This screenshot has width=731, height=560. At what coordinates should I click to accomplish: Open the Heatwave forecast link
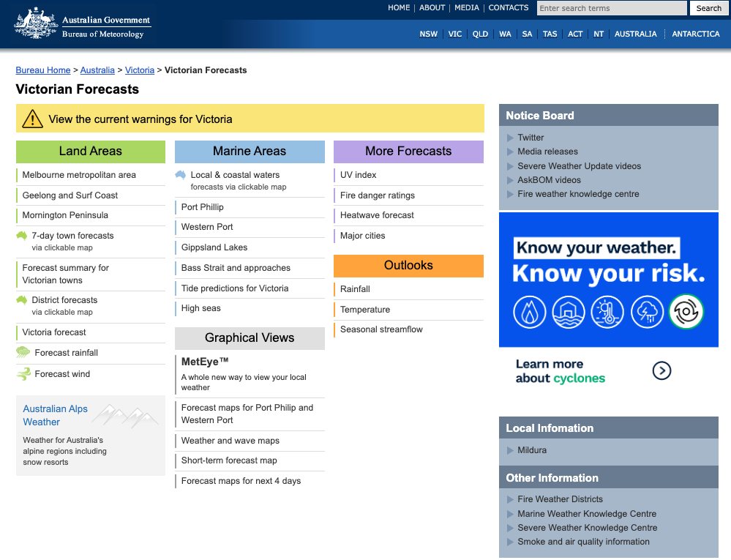[377, 215]
